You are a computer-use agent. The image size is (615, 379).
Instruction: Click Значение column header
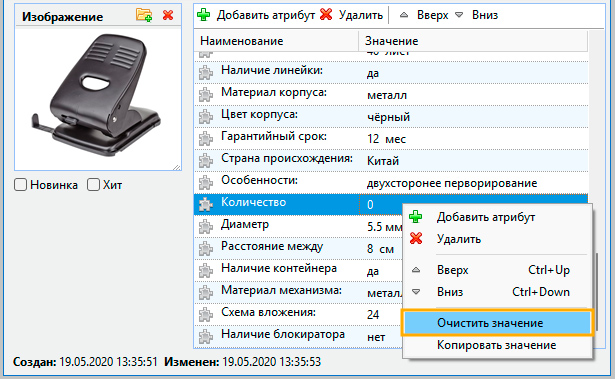tap(473, 41)
